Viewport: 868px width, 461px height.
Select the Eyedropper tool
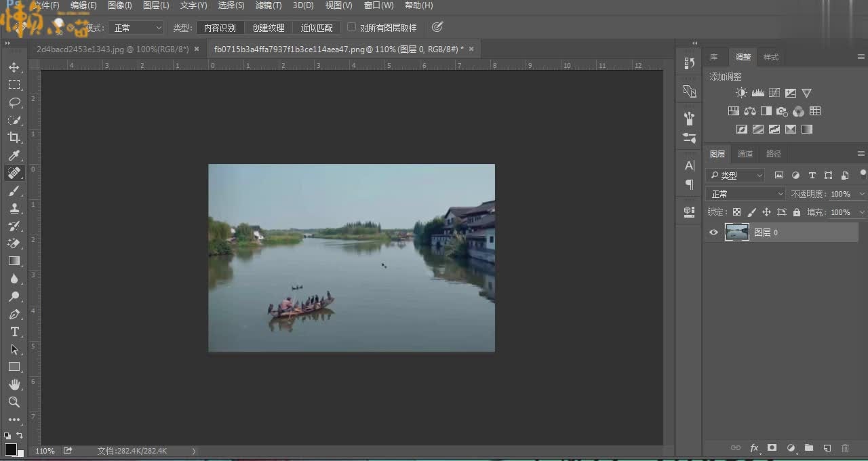tap(14, 155)
